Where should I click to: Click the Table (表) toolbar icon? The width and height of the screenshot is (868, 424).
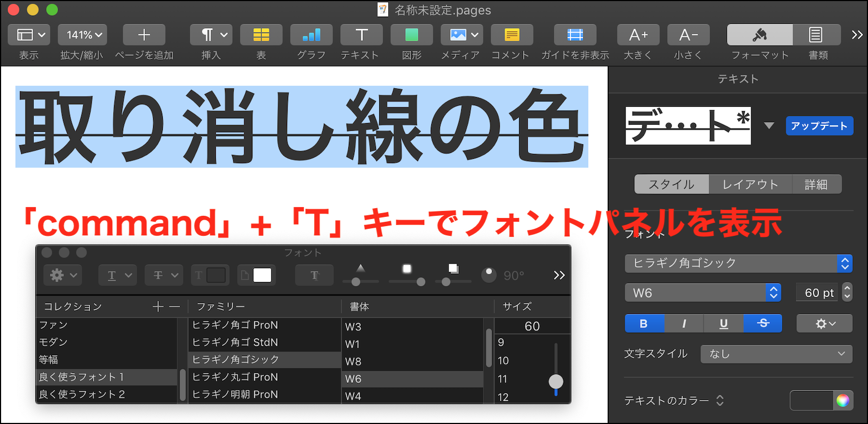261,35
